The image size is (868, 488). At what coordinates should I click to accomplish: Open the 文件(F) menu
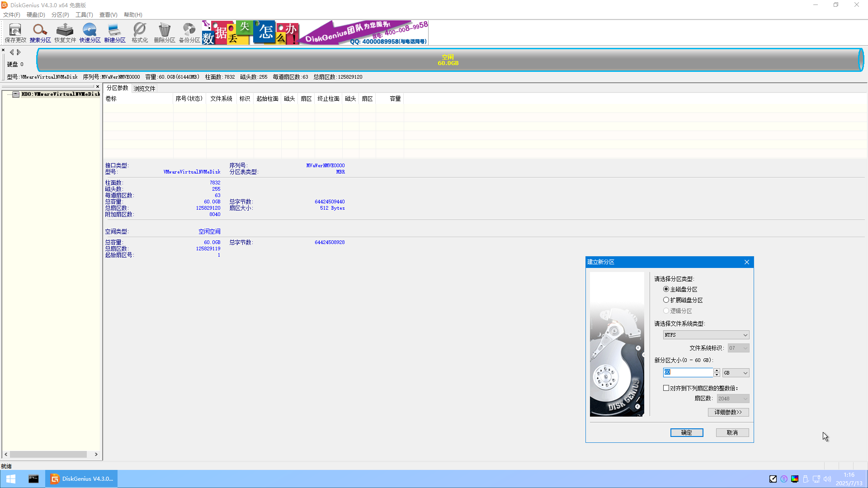tap(12, 15)
